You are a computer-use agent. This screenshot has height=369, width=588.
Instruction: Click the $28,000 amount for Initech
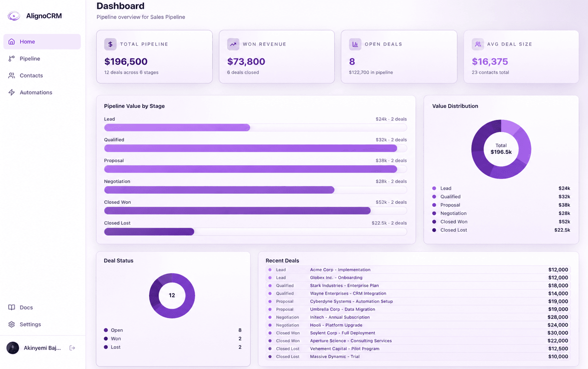coord(558,317)
